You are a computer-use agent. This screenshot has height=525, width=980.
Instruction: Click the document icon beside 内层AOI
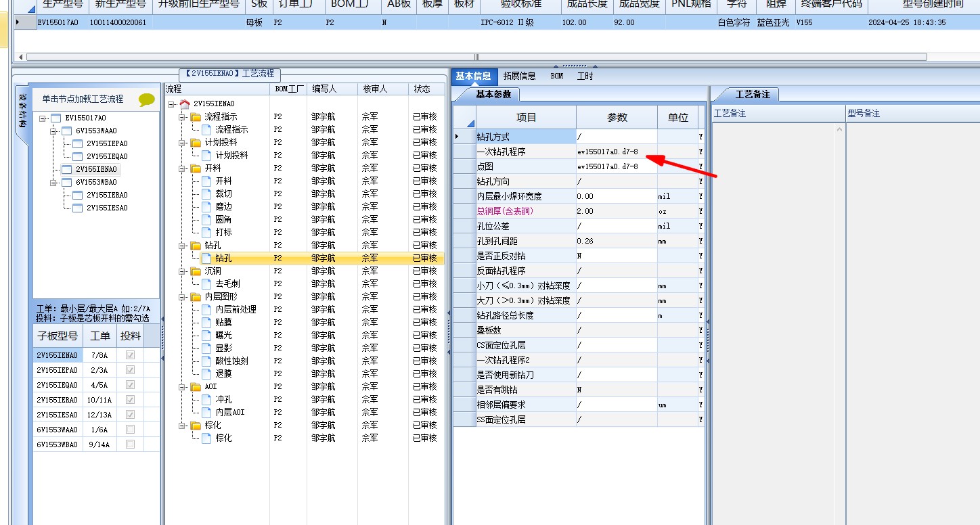206,412
